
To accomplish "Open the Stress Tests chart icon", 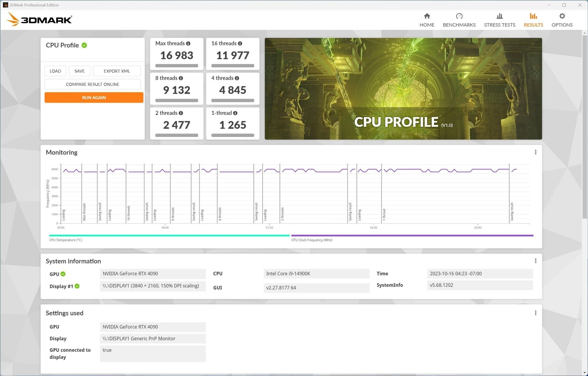I will 499,16.
